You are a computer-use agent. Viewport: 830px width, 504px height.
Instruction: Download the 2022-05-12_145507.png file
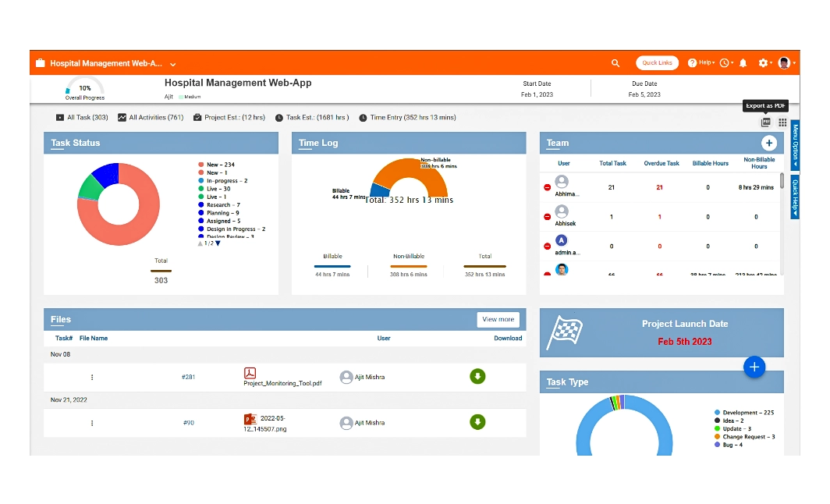click(477, 422)
